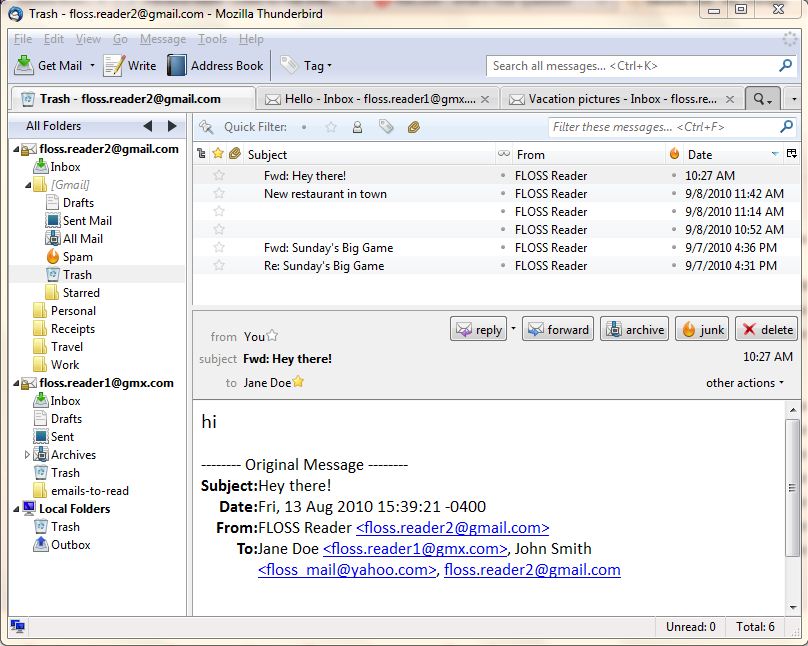Toggle the starred filter in Quick Filter
The image size is (808, 646).
coord(331,127)
